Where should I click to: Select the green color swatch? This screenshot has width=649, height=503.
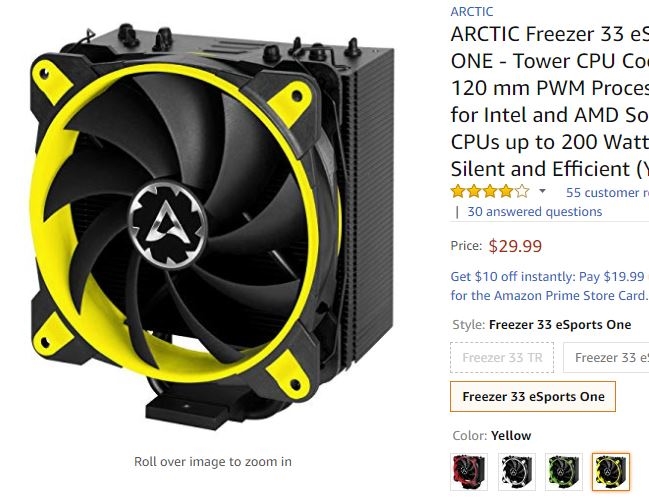coord(564,472)
